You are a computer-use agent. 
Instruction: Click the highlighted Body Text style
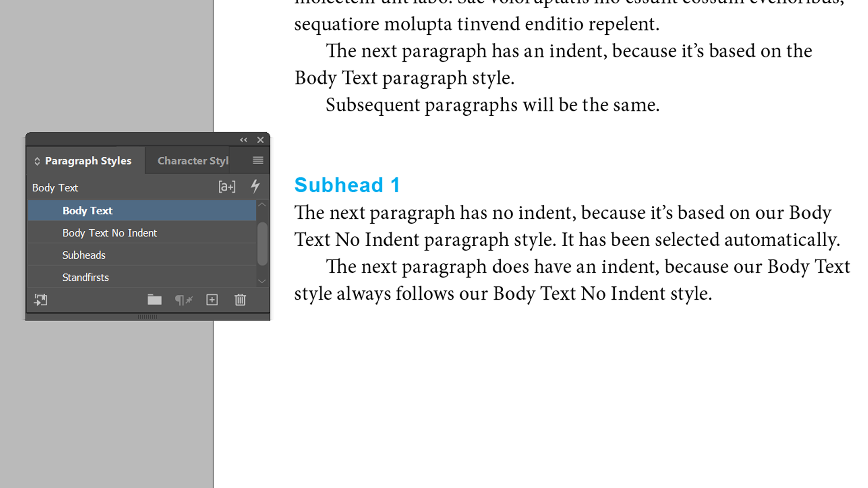(87, 211)
